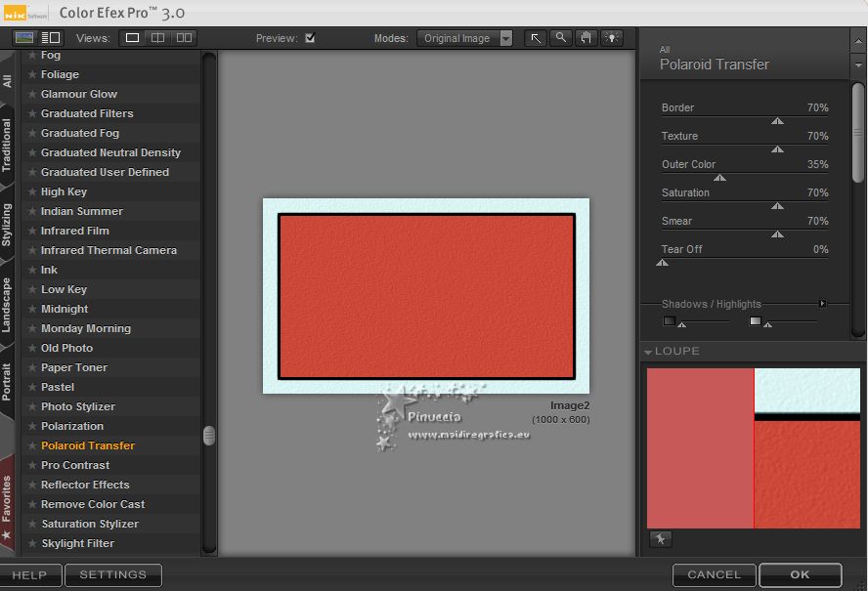Switch to split preview view
Screen dimensions: 868x591
(x=157, y=38)
